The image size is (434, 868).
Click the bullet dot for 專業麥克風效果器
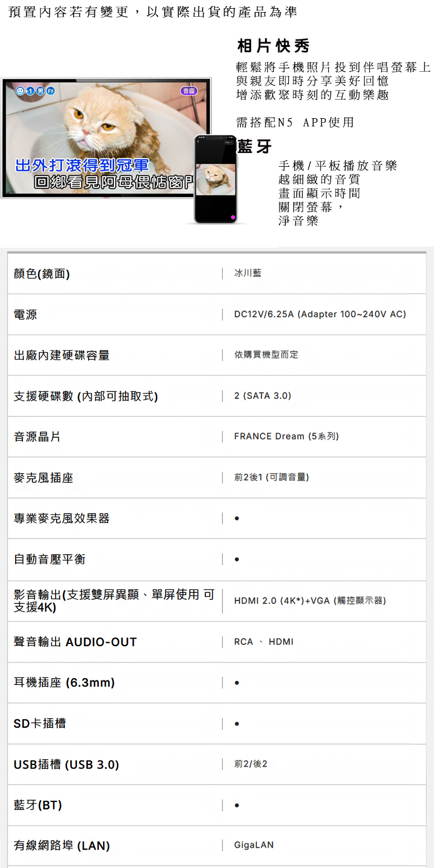pyautogui.click(x=237, y=519)
